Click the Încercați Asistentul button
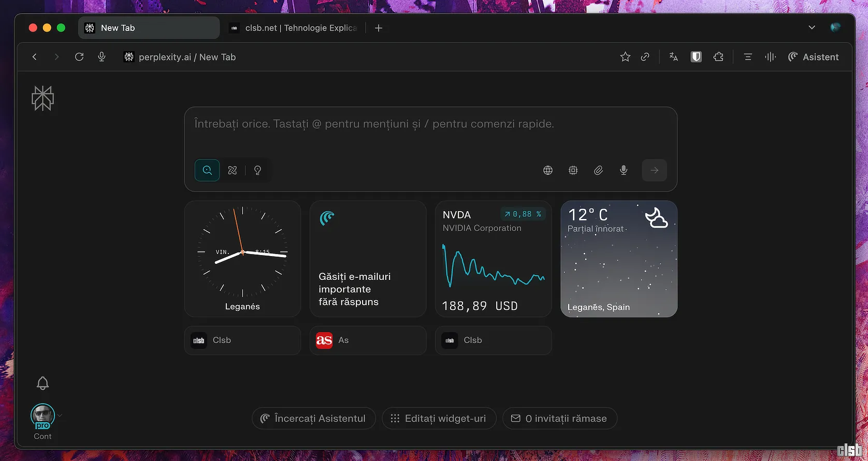 tap(313, 419)
